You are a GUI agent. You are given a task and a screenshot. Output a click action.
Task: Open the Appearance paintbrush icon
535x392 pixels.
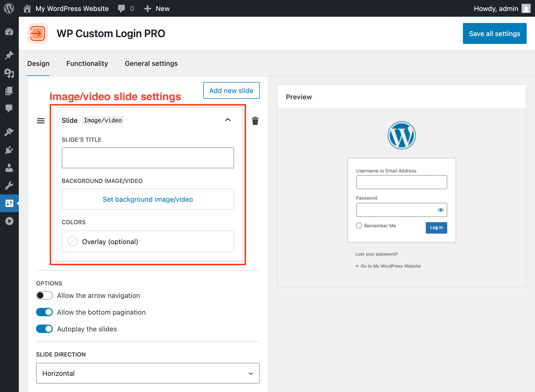9,131
